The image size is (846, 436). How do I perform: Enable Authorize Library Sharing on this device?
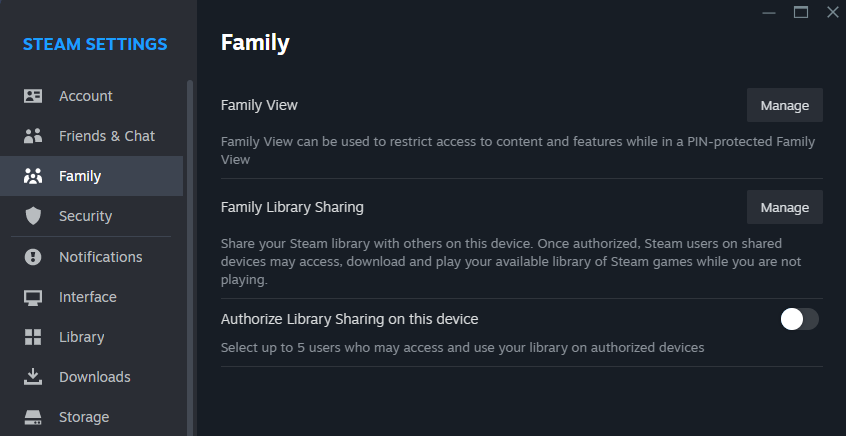(x=799, y=319)
